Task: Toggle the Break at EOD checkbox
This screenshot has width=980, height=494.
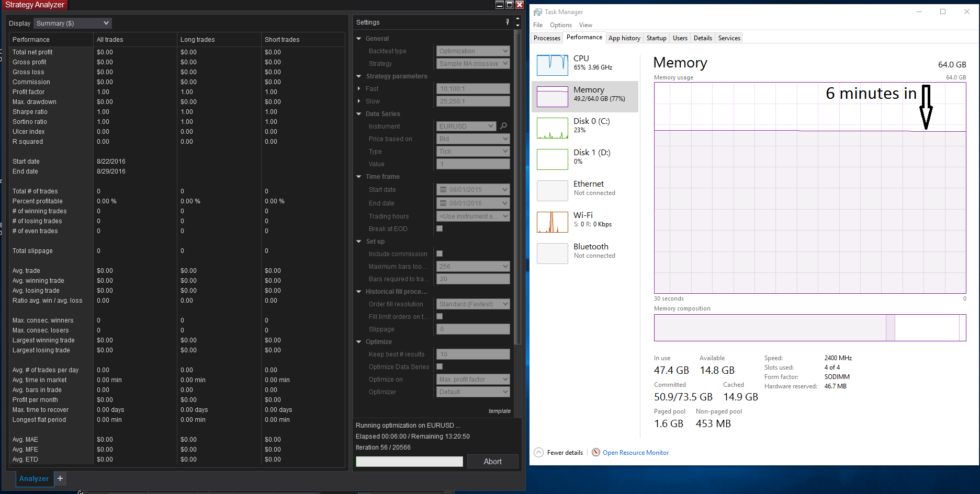Action: pyautogui.click(x=440, y=228)
